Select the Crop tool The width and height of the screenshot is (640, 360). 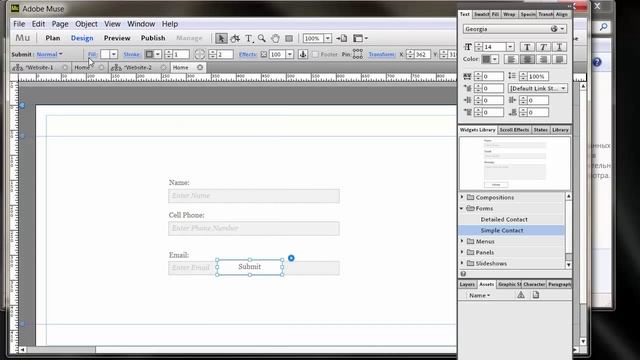click(x=235, y=38)
